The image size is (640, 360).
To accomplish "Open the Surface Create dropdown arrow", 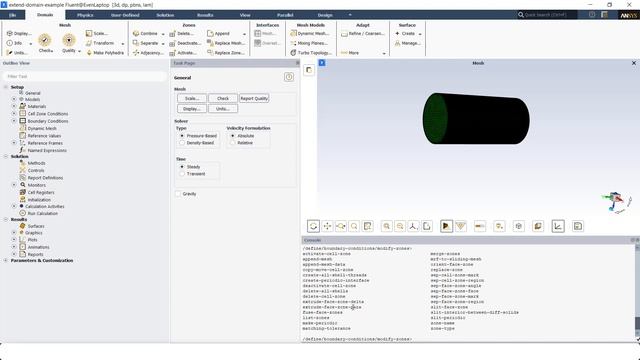I will (x=420, y=34).
